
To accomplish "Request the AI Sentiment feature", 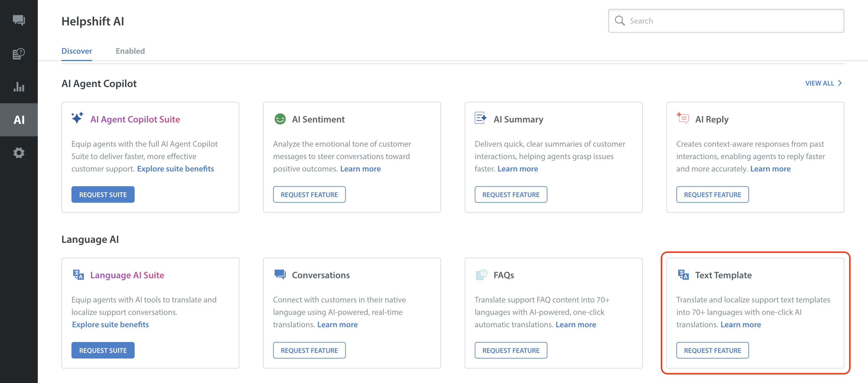I will [309, 195].
